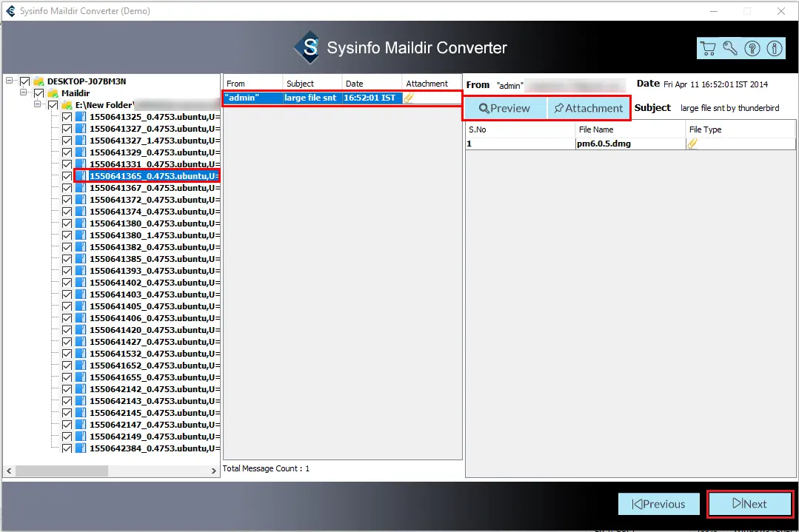
Task: Select tree item 1550642149_0.4753.ubuntu
Action: 155,437
